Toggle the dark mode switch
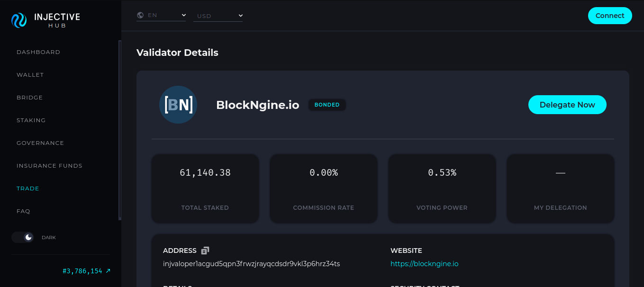644x287 pixels. (23, 237)
